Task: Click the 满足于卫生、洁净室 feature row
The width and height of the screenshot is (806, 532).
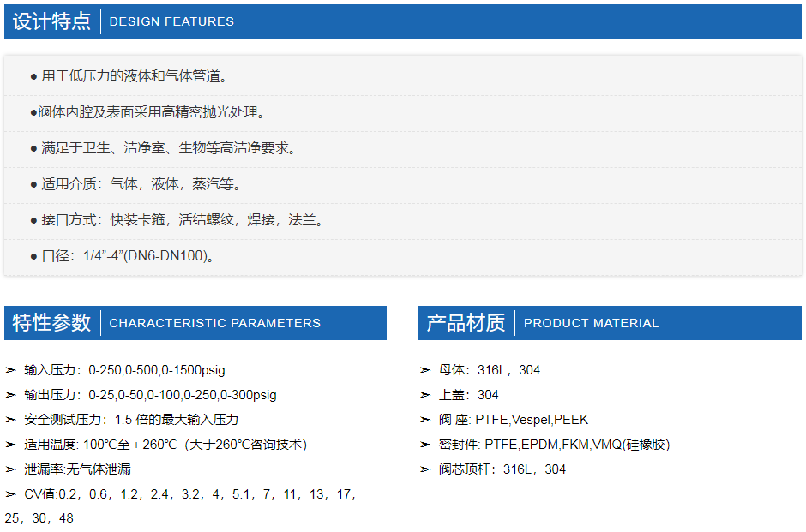Action: 403,149
